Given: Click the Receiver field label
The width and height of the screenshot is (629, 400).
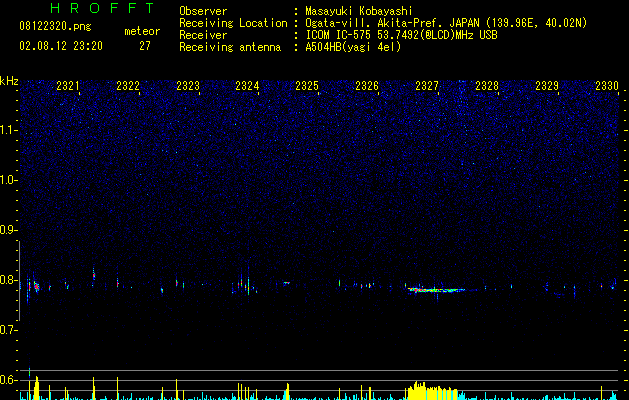Looking at the screenshot, I should pyautogui.click(x=203, y=35).
